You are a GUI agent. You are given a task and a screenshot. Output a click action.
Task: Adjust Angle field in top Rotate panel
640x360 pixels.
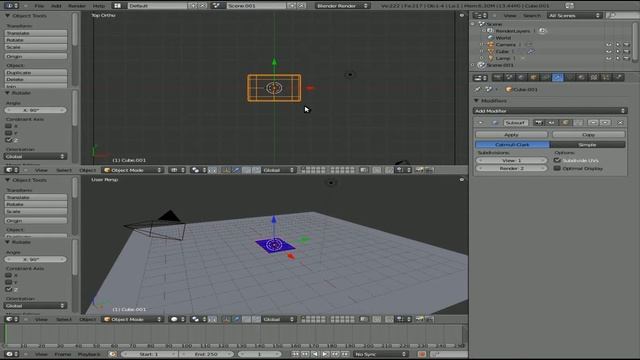click(36, 110)
